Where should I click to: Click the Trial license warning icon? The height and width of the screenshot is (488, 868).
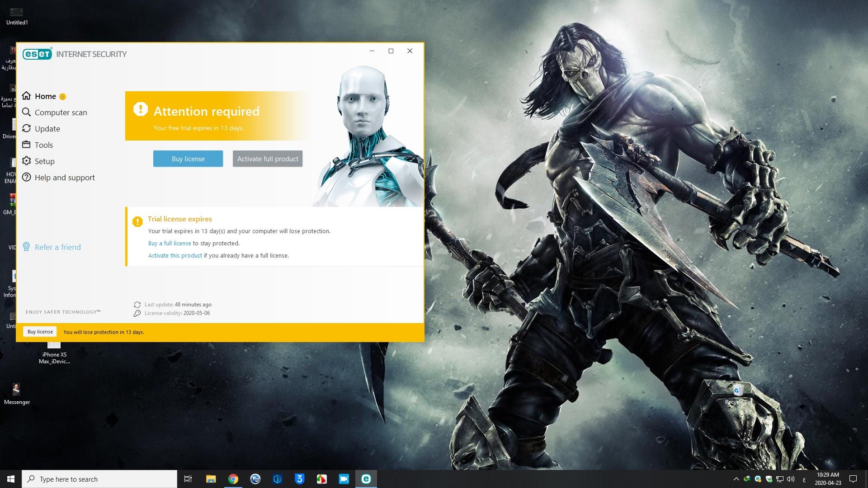pos(137,221)
